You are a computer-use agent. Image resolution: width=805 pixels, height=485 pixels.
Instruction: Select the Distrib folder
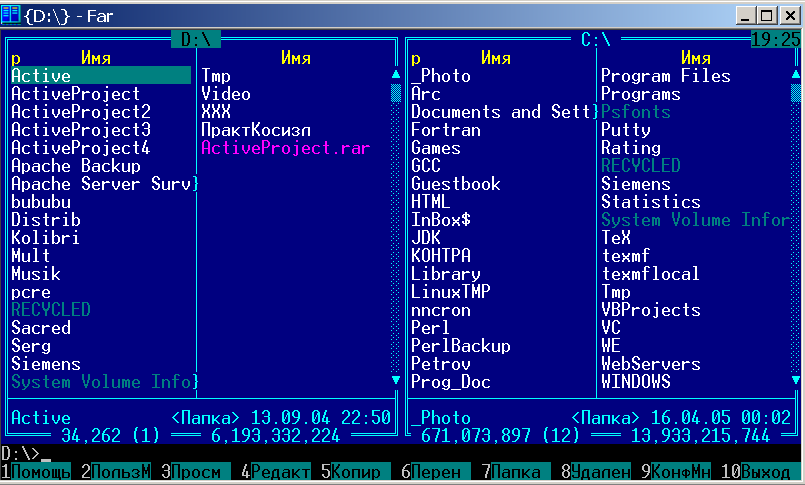click(x=46, y=220)
